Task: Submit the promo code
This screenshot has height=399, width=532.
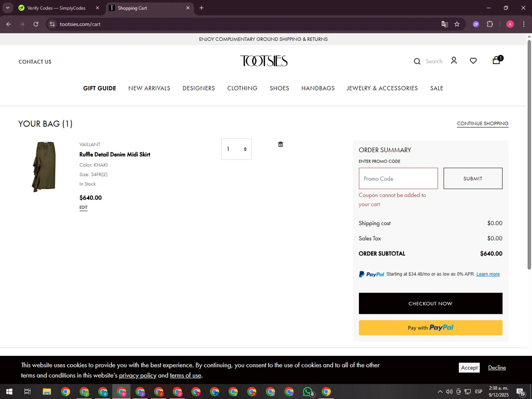Action: [x=473, y=178]
